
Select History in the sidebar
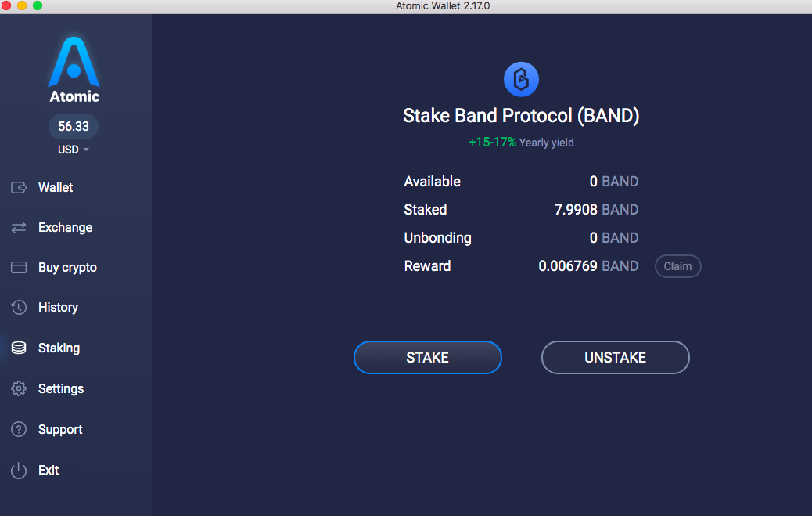click(x=58, y=308)
